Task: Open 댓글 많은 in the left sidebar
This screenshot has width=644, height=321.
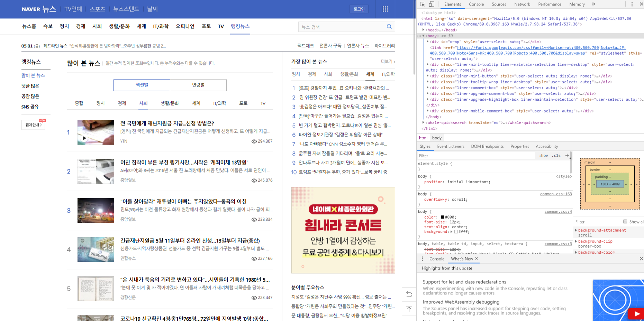Action: [x=30, y=86]
